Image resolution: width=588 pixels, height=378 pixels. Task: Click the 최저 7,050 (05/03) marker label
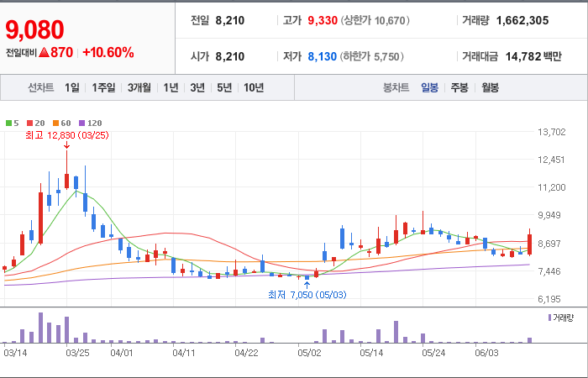tap(307, 295)
